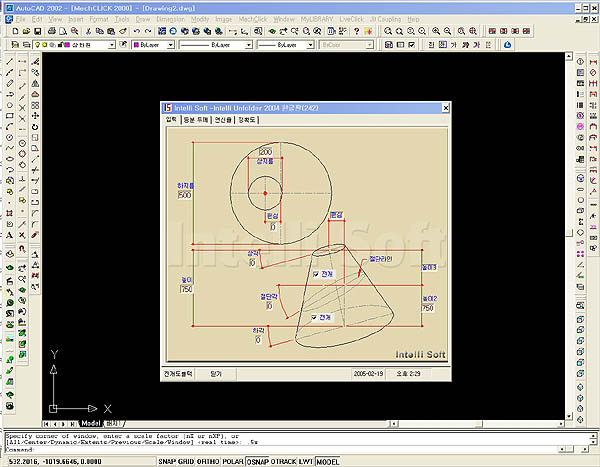
Task: Uncheck the upper 전개 checkbox on the cone
Action: pyautogui.click(x=316, y=274)
